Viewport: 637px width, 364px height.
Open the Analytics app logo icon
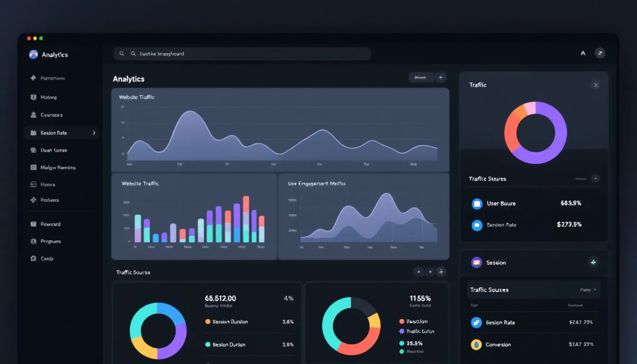coord(33,54)
